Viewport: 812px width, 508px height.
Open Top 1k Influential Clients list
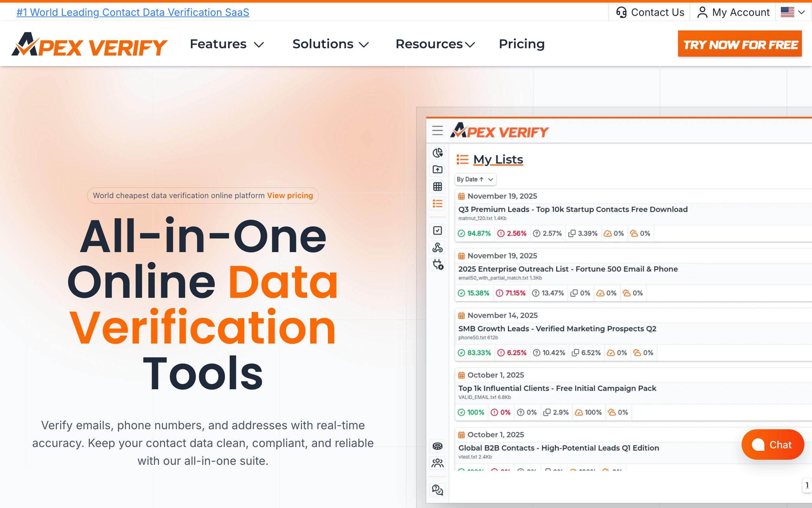pos(557,388)
